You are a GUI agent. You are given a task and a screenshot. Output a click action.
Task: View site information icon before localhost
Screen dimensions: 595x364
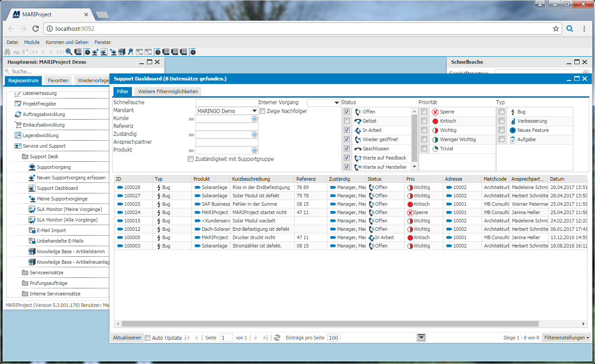click(x=50, y=29)
